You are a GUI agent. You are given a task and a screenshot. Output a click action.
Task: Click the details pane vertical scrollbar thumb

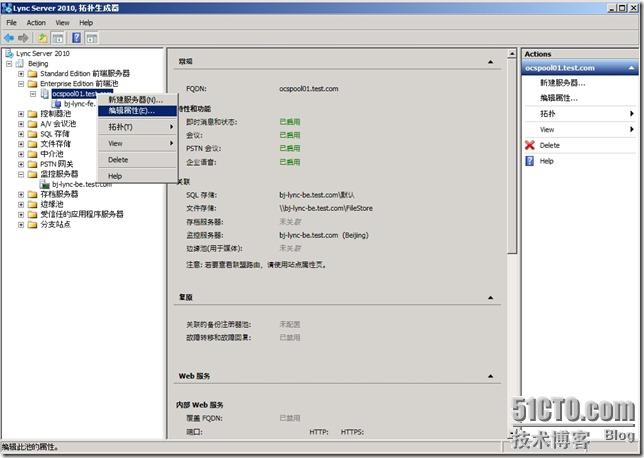pos(512,156)
